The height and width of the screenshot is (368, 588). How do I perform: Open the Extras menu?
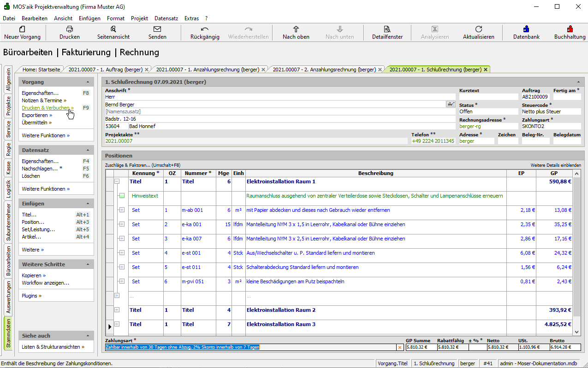tap(191, 18)
